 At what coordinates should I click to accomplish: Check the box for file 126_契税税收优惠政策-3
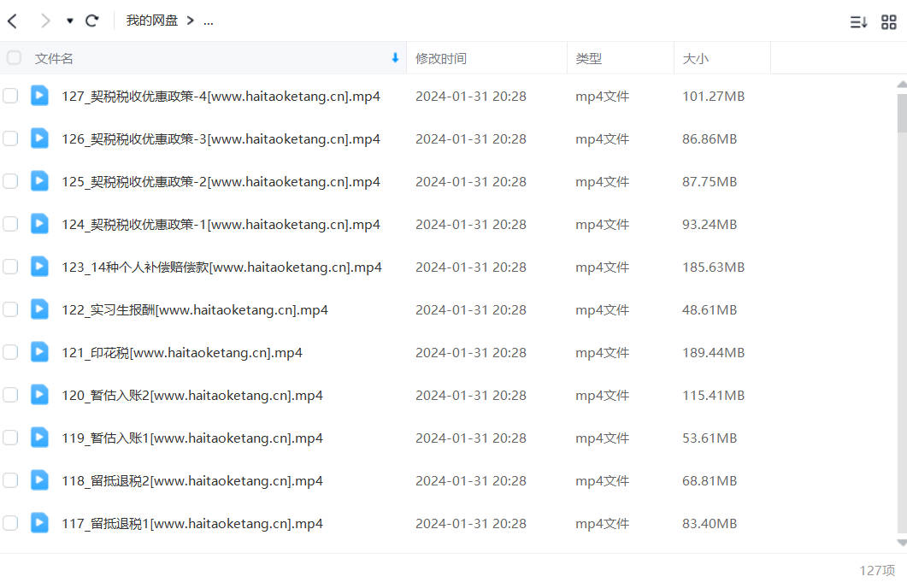[10, 138]
